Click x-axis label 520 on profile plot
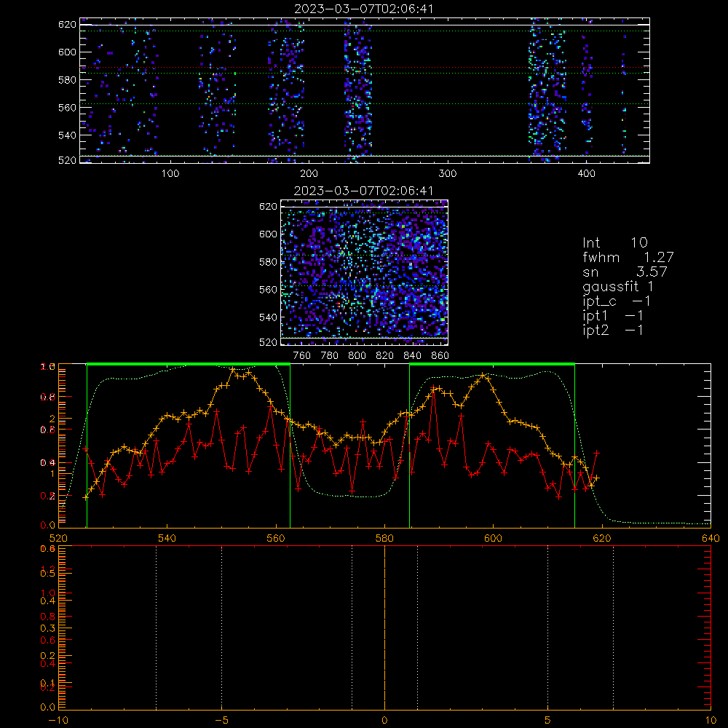 click(x=58, y=538)
